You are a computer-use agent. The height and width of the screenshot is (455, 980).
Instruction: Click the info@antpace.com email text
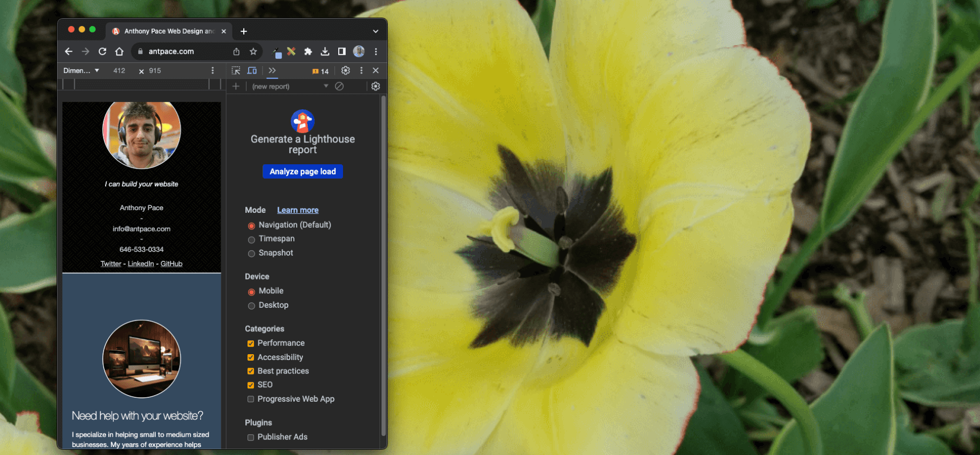pyautogui.click(x=141, y=229)
